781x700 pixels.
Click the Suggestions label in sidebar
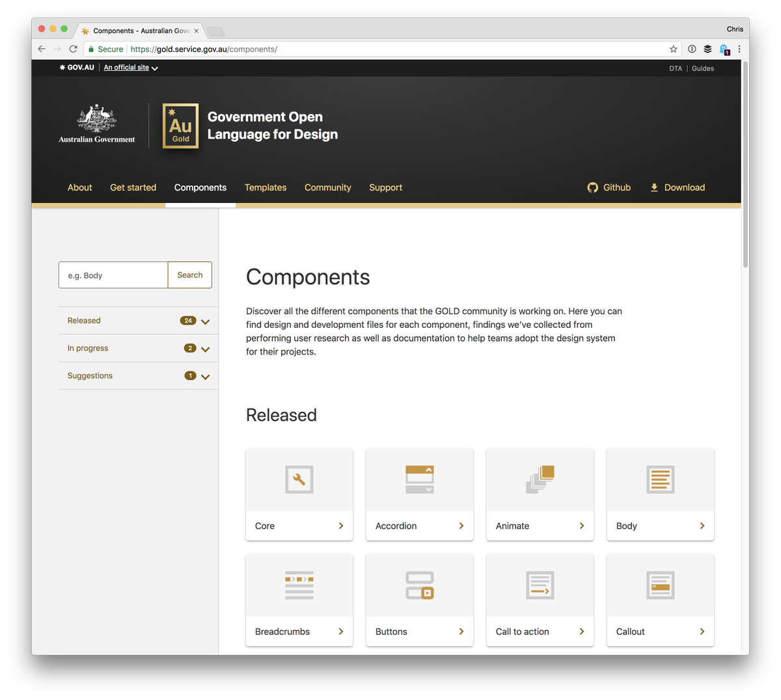coord(90,375)
